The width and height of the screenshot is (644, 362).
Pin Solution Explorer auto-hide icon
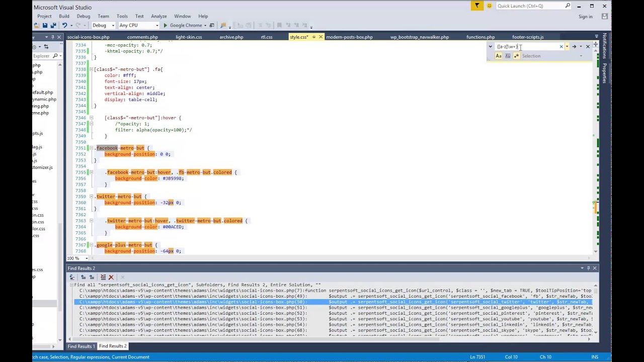tap(53, 37)
